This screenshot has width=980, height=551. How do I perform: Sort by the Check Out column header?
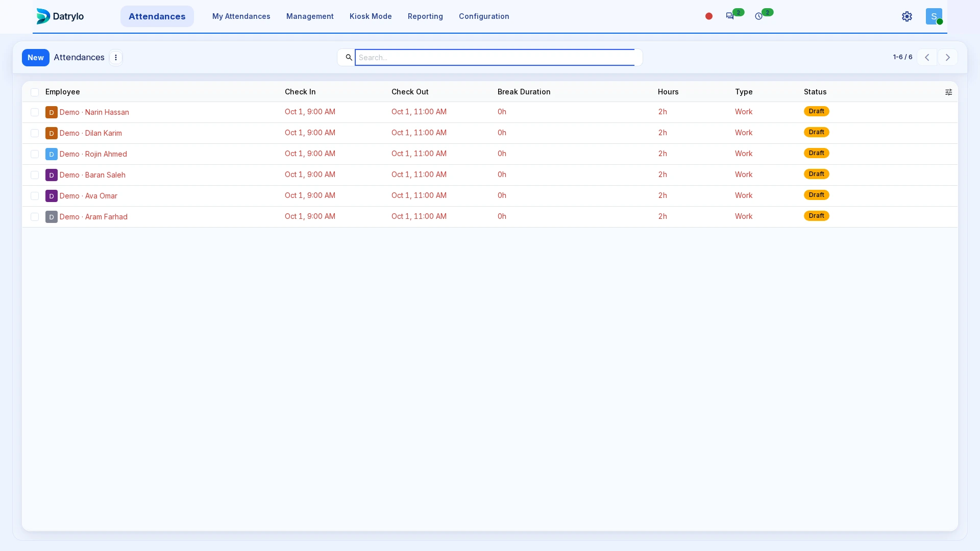(410, 92)
